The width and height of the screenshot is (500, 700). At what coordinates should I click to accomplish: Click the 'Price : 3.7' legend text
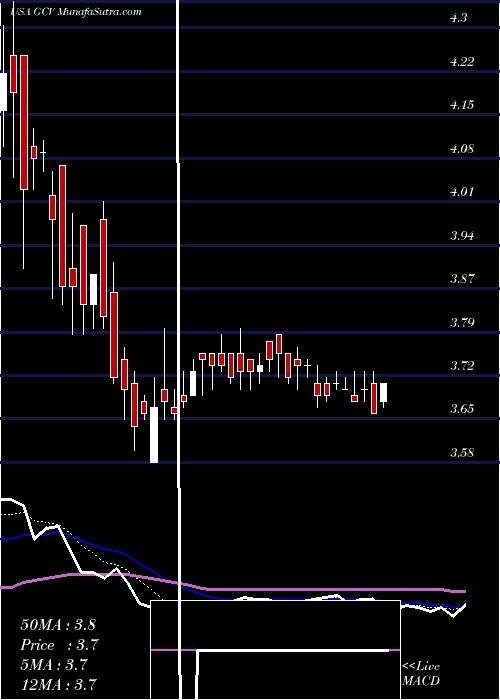coord(59,645)
